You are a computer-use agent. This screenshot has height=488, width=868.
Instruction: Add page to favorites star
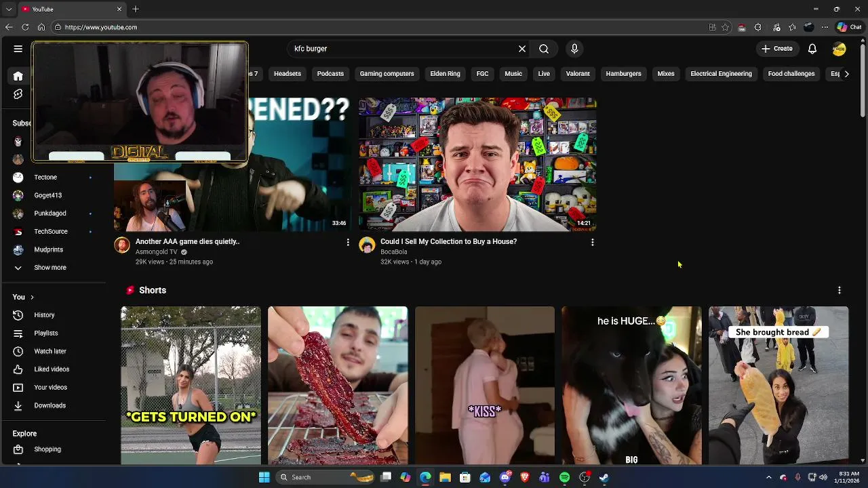725,27
